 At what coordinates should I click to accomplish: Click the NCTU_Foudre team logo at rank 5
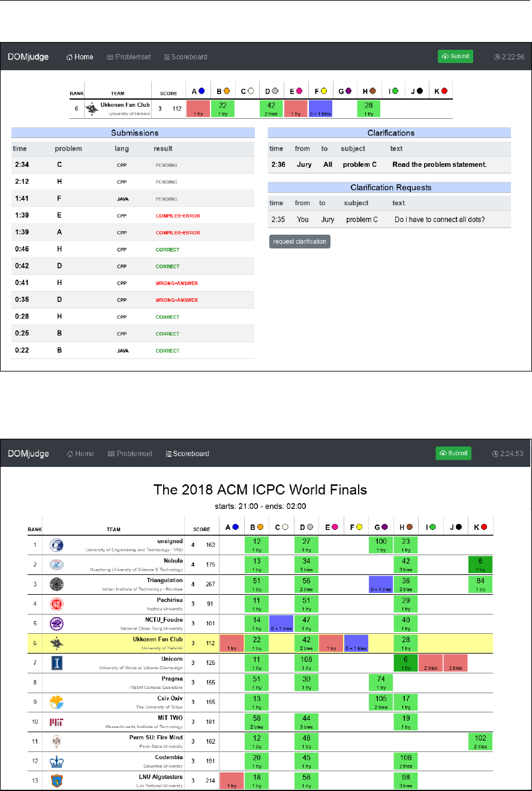[56, 624]
